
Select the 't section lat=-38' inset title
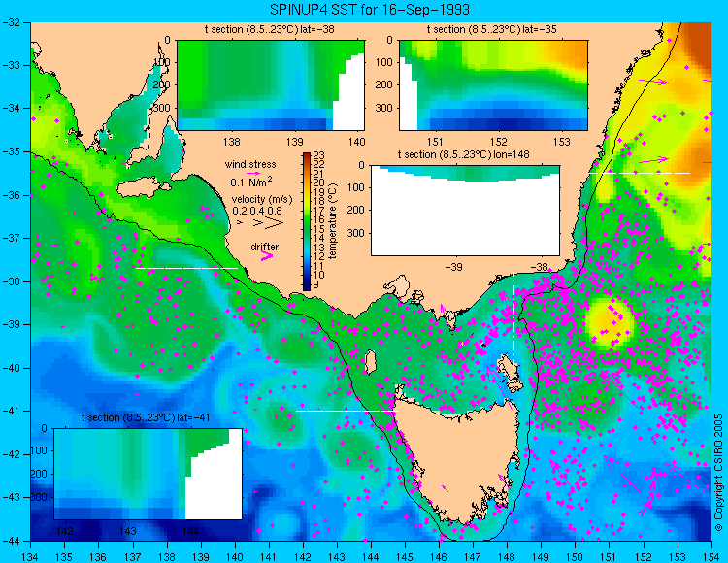(269, 30)
